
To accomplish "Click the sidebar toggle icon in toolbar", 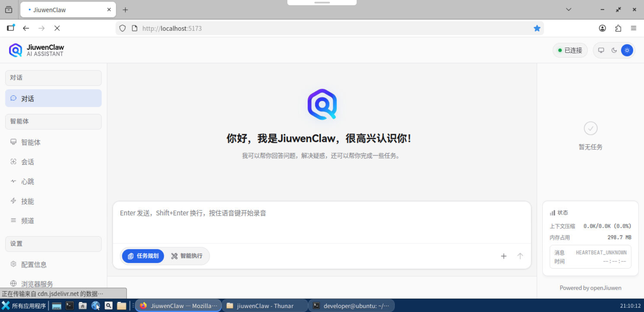I will pos(11,28).
